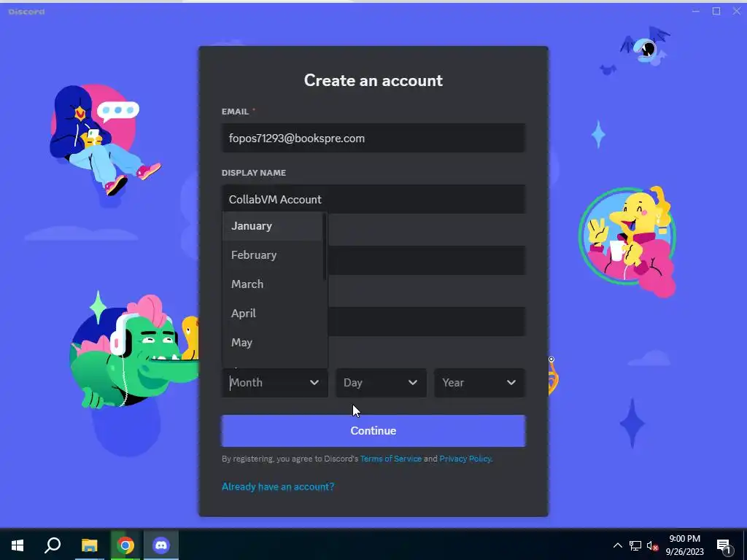Select February from the month list

(273, 255)
